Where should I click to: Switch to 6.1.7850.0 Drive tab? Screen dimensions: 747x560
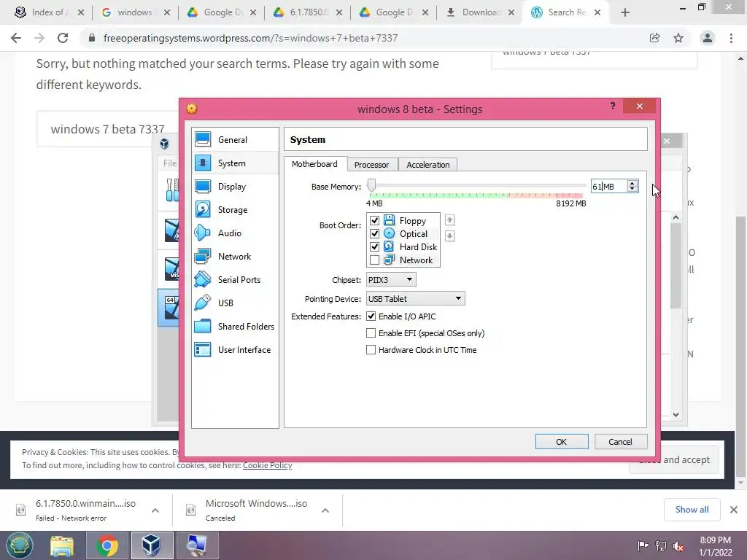tap(307, 12)
